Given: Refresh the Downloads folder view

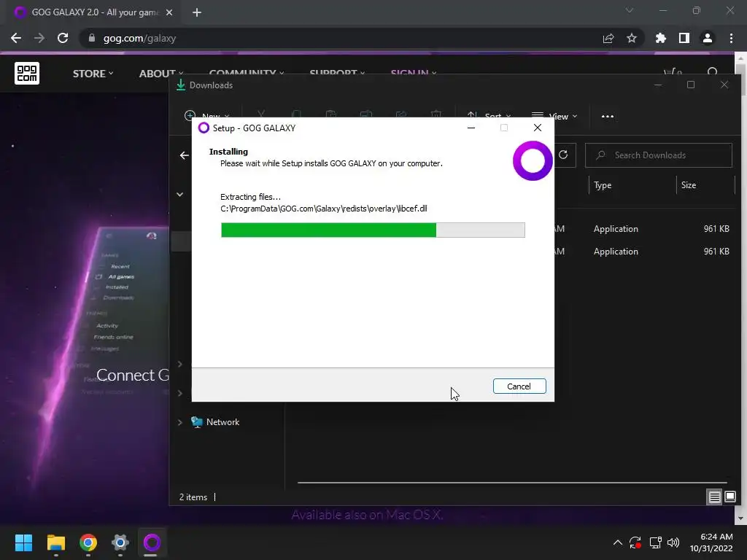Looking at the screenshot, I should tap(563, 155).
